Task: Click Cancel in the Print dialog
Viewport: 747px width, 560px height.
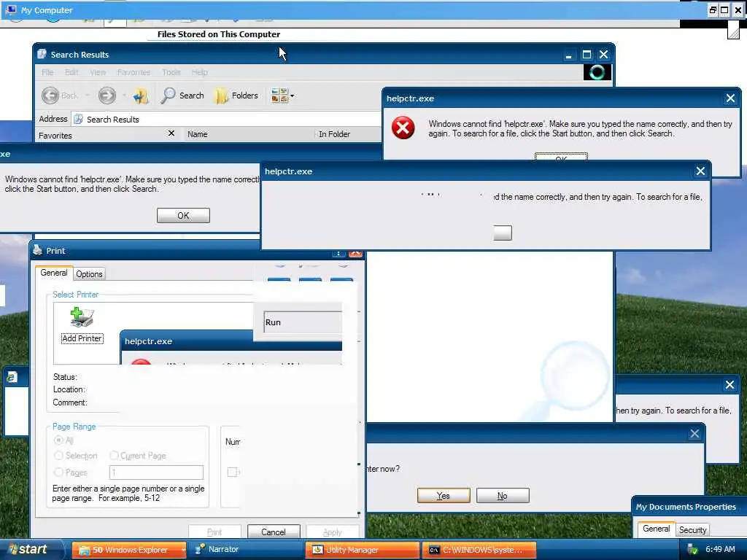Action: point(274,532)
